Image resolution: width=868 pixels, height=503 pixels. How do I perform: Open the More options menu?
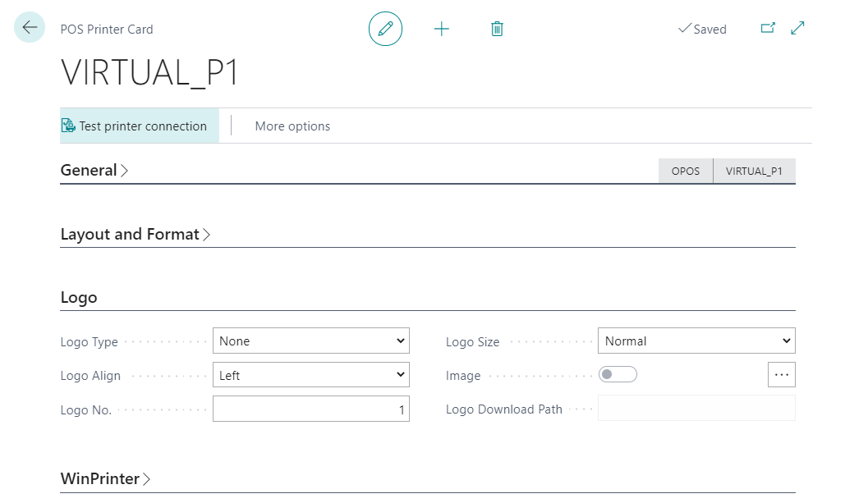click(x=292, y=126)
